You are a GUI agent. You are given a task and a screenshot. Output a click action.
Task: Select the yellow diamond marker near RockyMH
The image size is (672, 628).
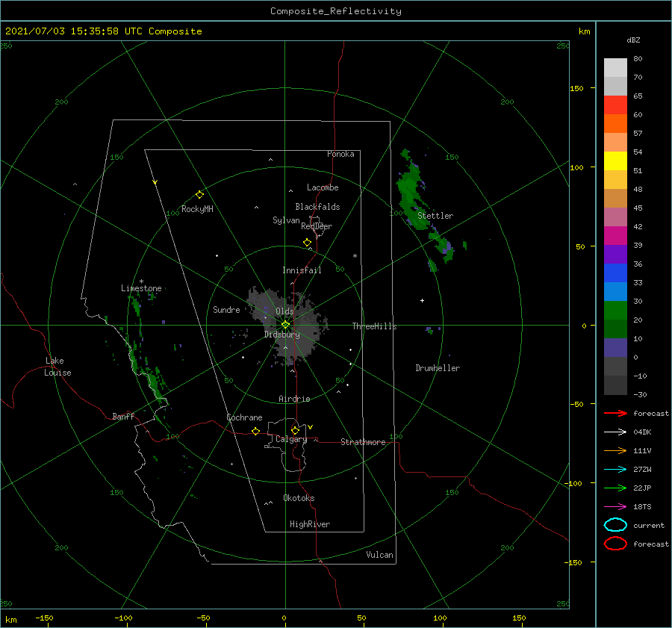[199, 195]
